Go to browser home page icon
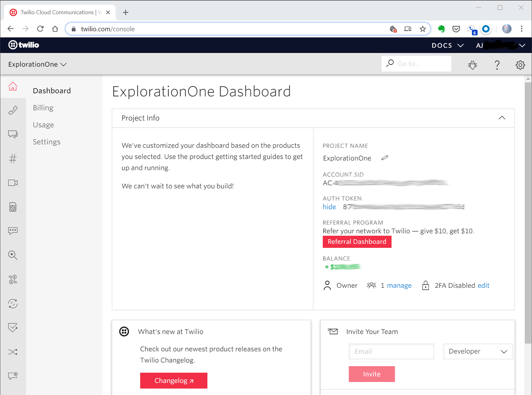The image size is (532, 395). (x=55, y=29)
